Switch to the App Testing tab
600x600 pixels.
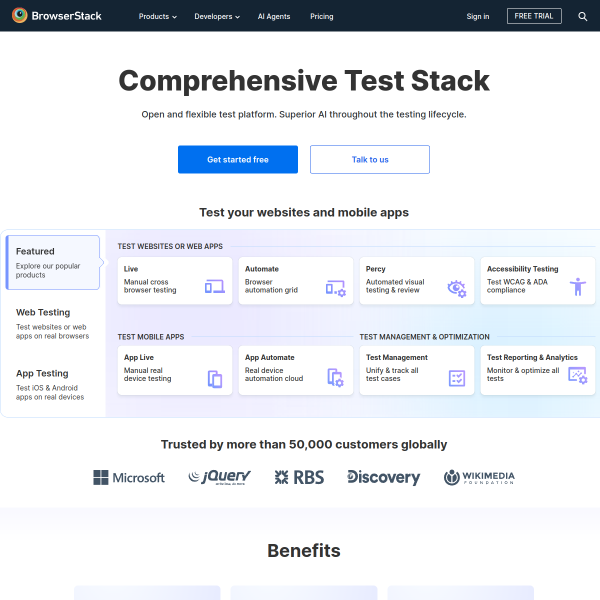click(53, 385)
